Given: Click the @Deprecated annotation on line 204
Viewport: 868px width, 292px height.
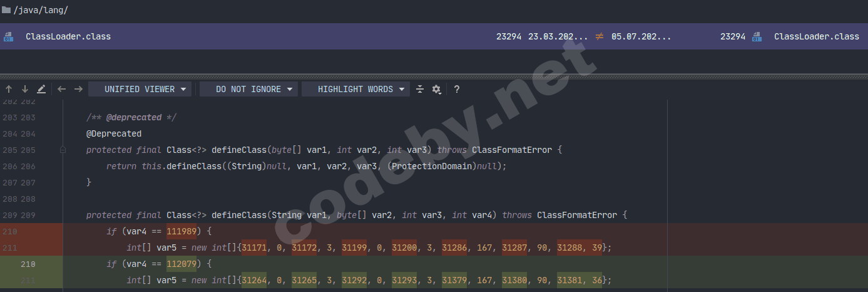Looking at the screenshot, I should click(x=114, y=133).
